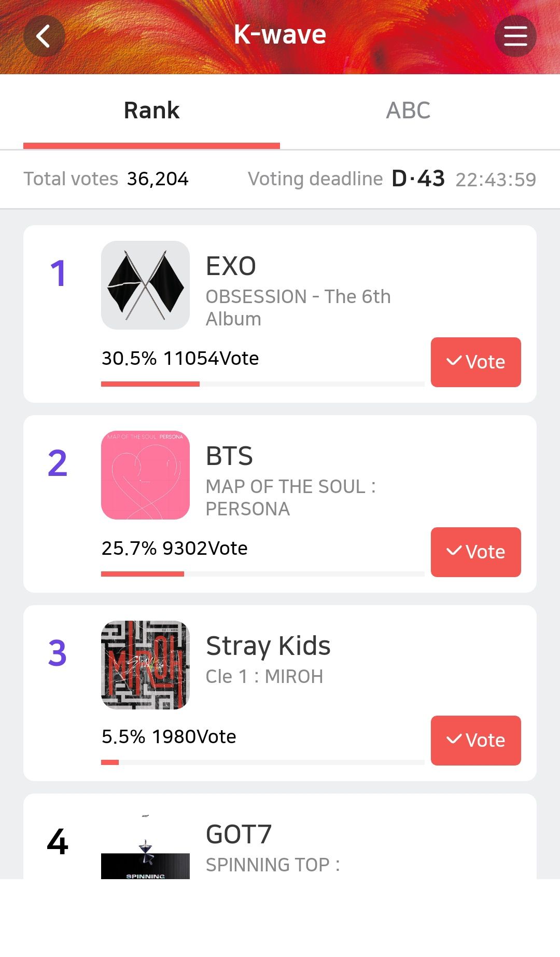
Task: Switch to the ABC tab
Action: tap(408, 111)
